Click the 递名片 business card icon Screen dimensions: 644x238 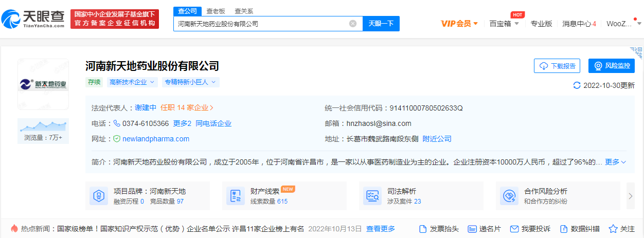coord(471,229)
